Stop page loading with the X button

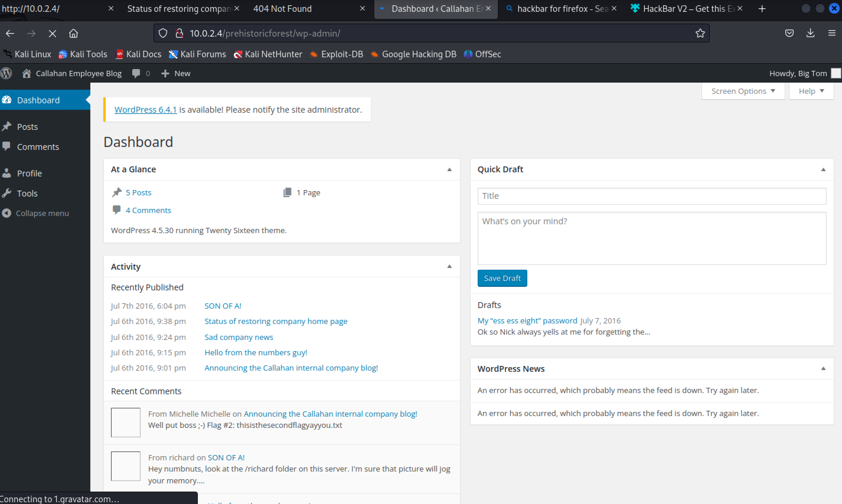tap(52, 33)
